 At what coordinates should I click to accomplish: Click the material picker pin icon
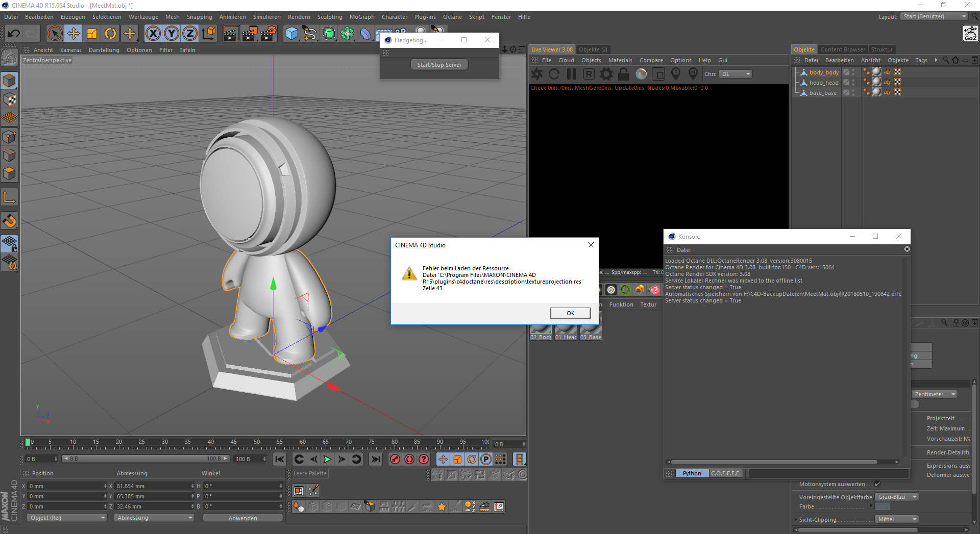pos(693,74)
